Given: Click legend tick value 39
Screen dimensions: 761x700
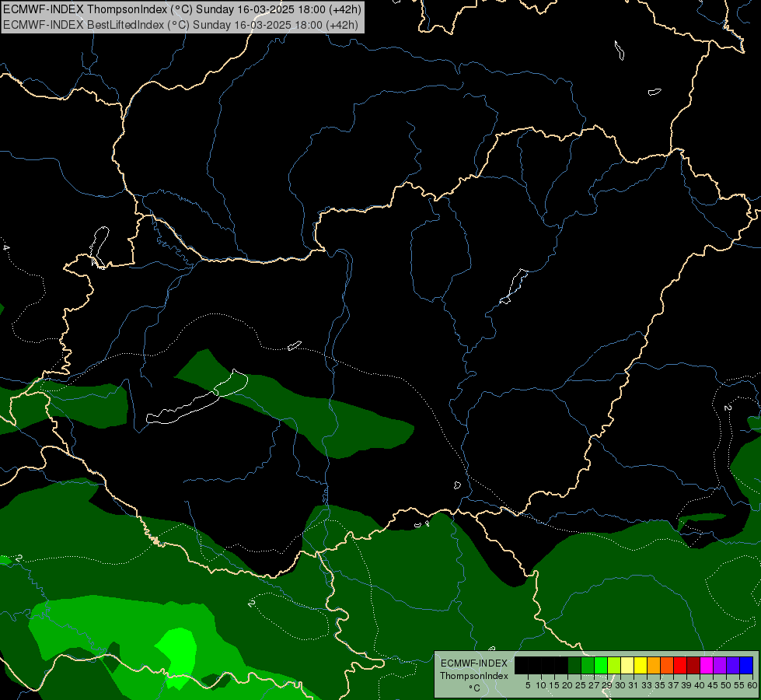Looking at the screenshot, I should click(x=686, y=685).
